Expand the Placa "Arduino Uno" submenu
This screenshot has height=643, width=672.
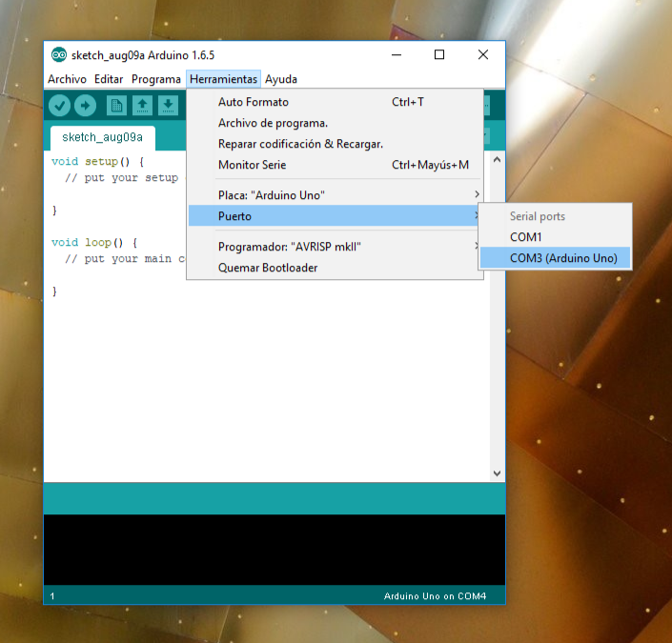[x=336, y=195]
